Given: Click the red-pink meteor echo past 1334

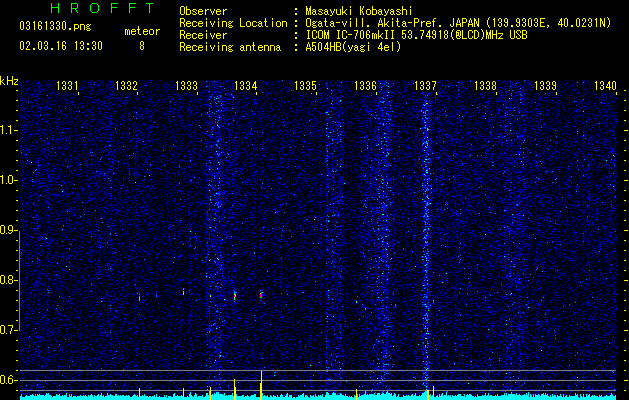Looking at the screenshot, I should (261, 294).
